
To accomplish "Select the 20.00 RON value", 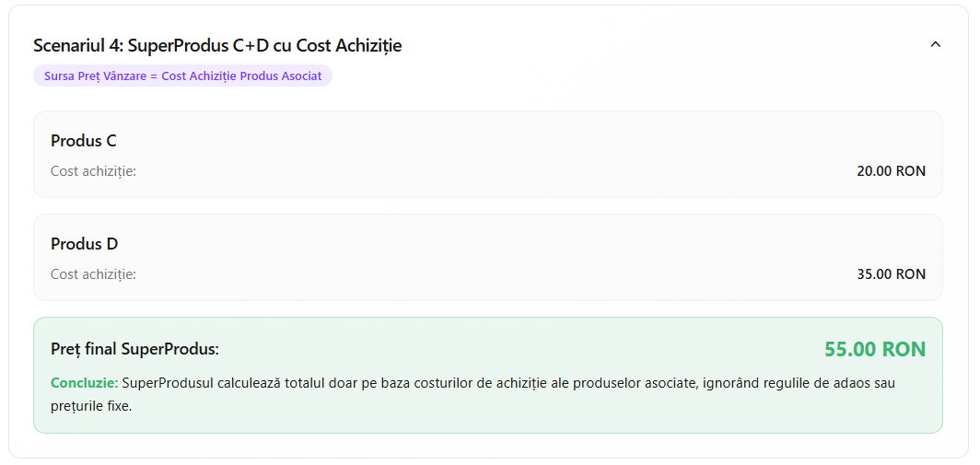I will pyautogui.click(x=892, y=171).
